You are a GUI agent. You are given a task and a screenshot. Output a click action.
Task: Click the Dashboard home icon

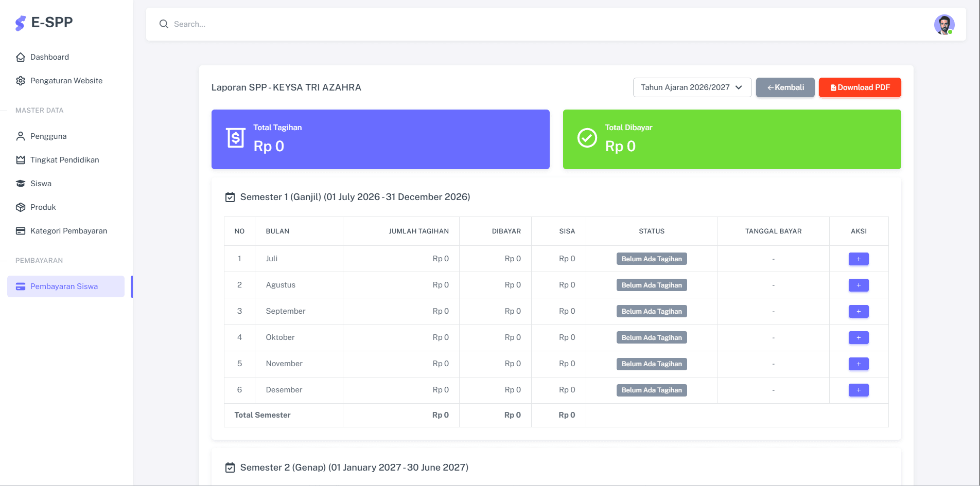[x=21, y=57]
